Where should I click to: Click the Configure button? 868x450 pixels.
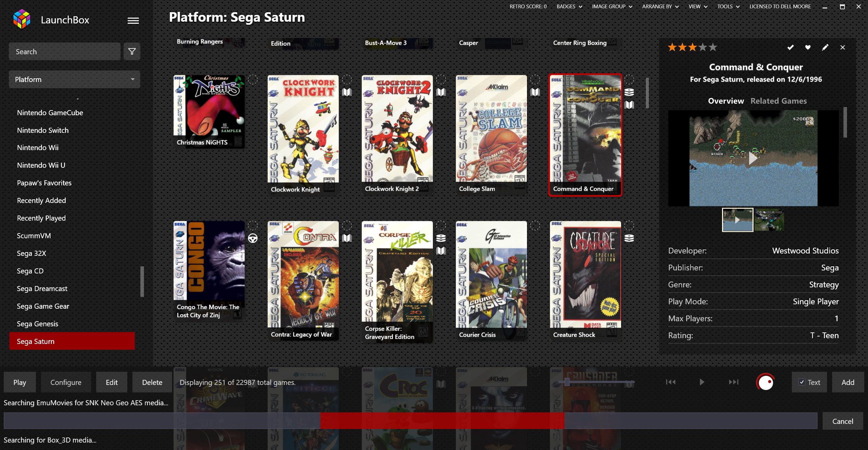[66, 382]
